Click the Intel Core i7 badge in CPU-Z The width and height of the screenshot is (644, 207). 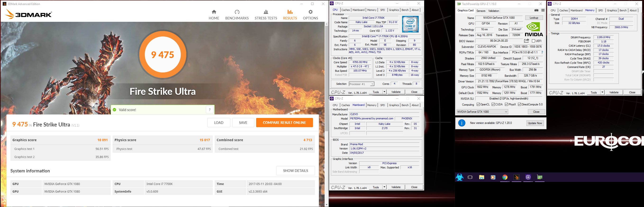(x=410, y=24)
